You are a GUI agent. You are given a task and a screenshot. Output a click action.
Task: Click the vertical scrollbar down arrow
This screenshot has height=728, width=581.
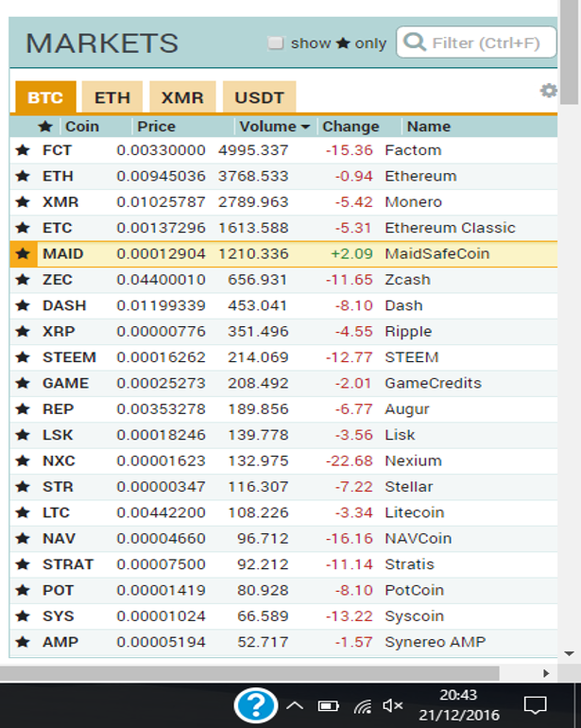click(570, 653)
